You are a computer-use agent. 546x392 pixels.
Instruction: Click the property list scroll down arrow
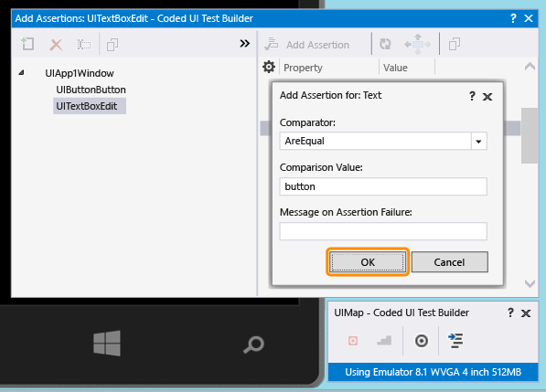pyautogui.click(x=530, y=283)
